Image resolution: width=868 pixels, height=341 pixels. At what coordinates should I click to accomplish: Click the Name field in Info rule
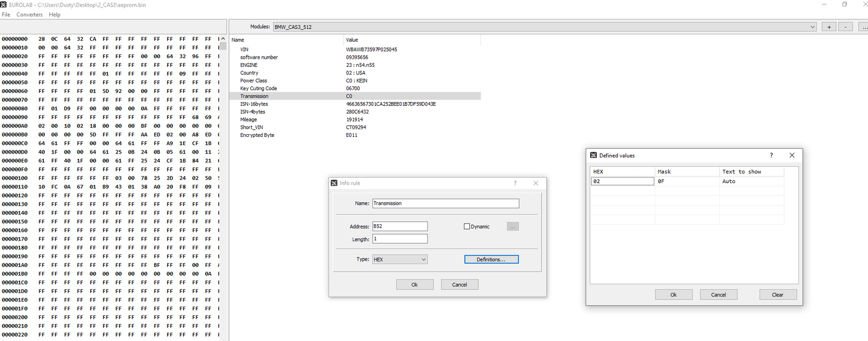(445, 203)
